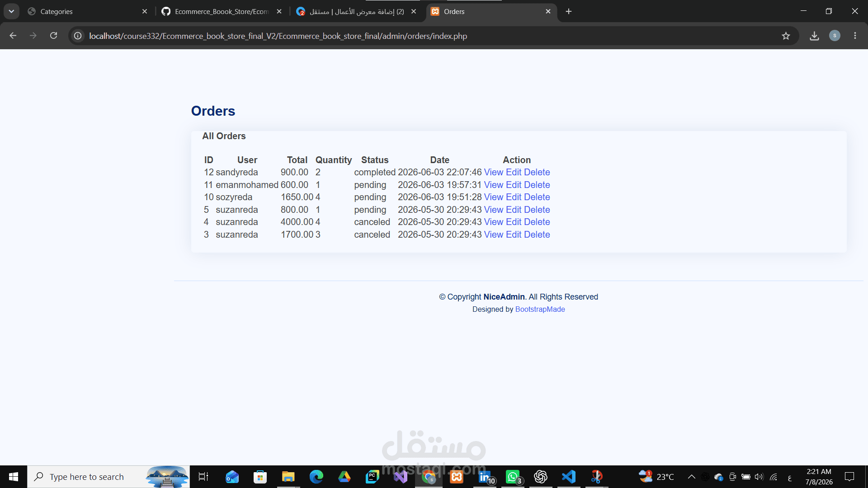View order 11 by emanmohamed

point(494,185)
